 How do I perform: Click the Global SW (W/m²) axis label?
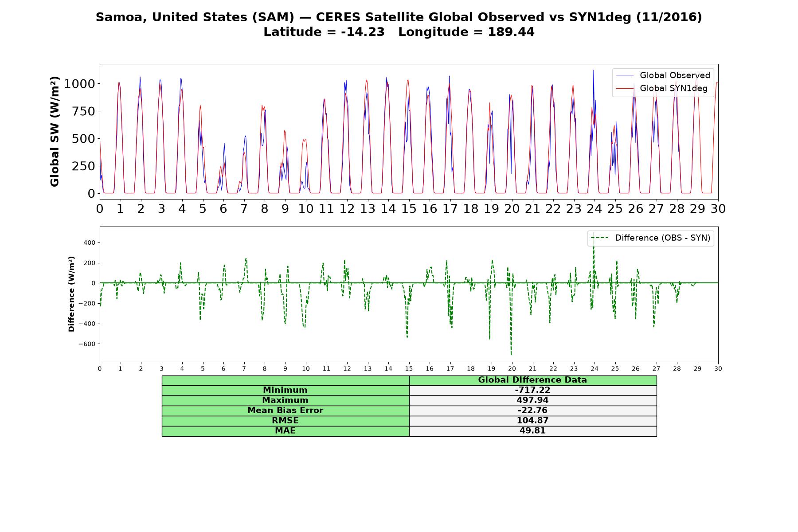click(55, 131)
